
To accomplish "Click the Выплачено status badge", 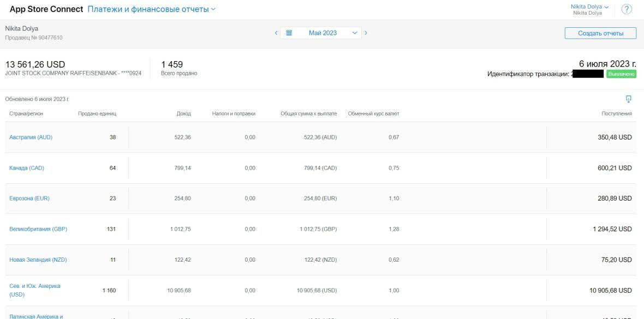I will (622, 74).
